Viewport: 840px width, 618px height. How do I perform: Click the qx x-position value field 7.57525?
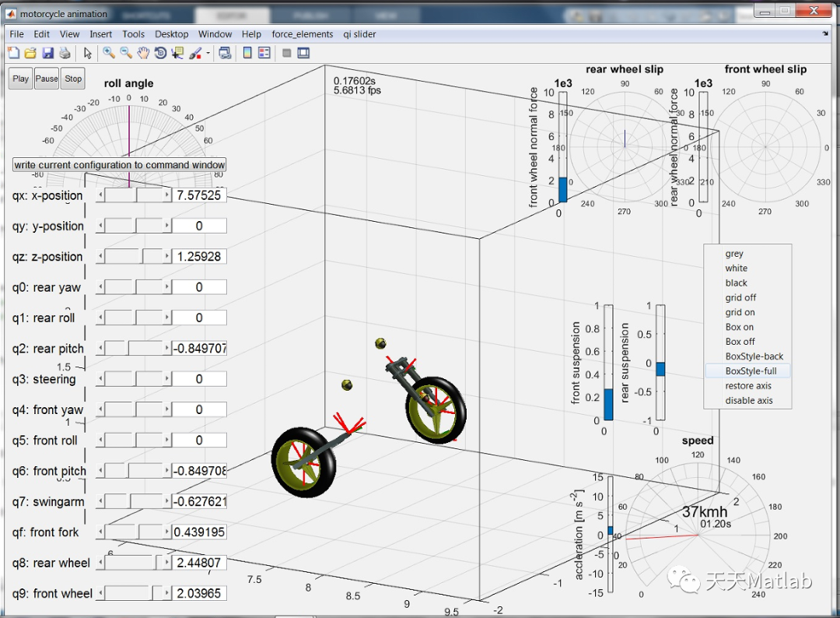click(x=199, y=195)
